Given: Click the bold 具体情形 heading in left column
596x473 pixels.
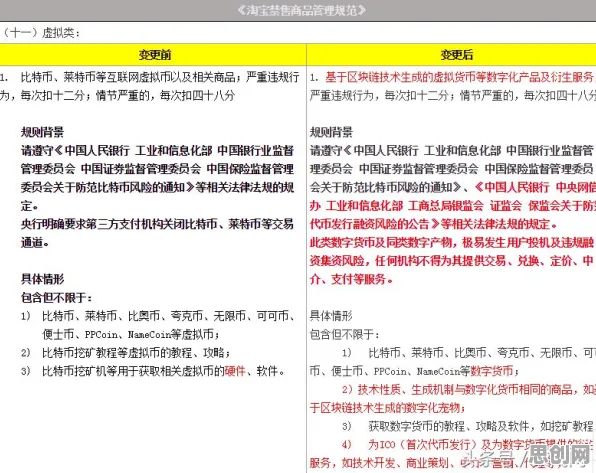Looking at the screenshot, I should (x=43, y=279).
